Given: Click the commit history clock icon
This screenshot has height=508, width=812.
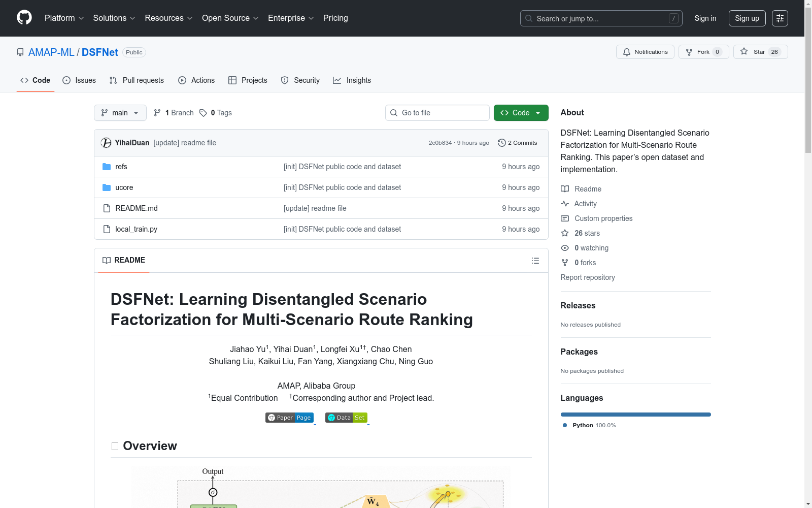Looking at the screenshot, I should point(502,143).
